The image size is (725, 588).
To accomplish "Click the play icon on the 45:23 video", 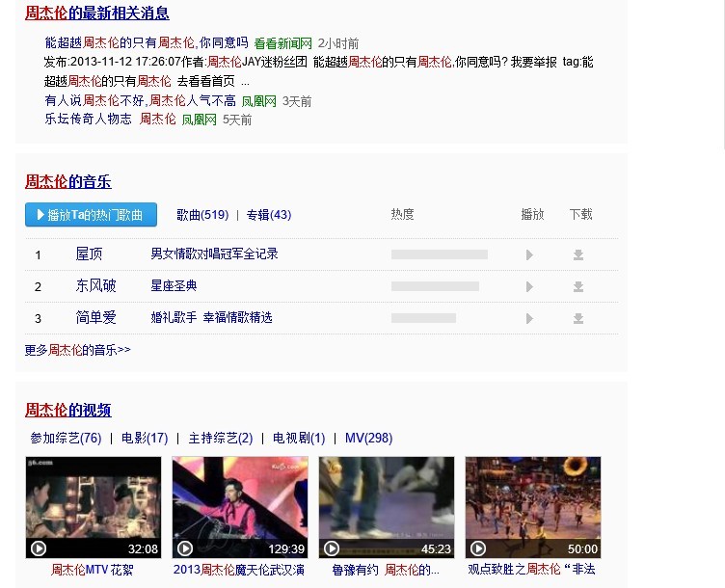I will tap(332, 548).
